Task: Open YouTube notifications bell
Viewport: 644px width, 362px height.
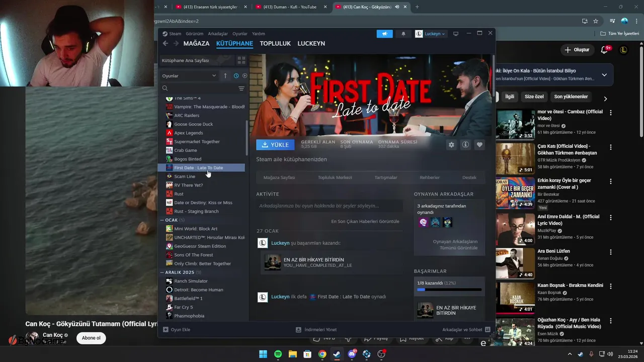Action: point(605,50)
